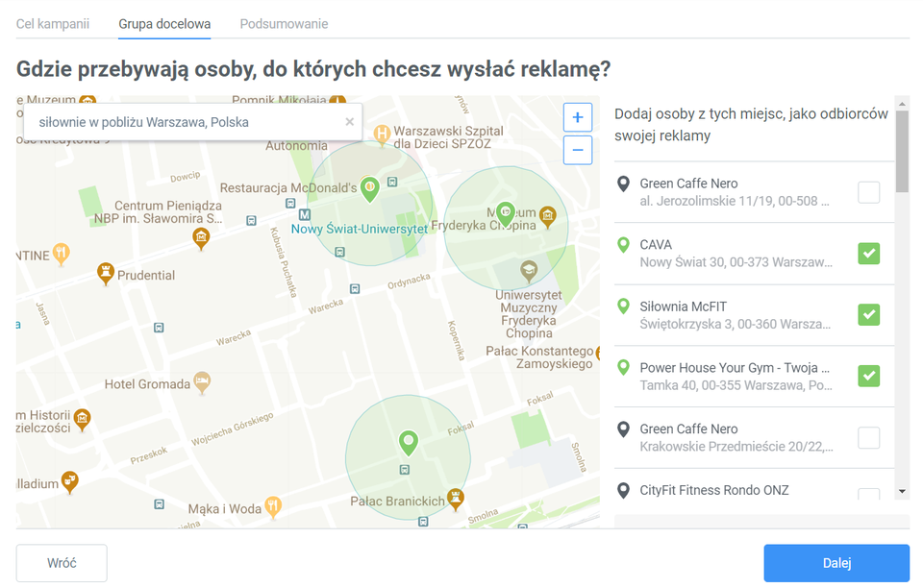Click the siłownie w pobliżu search field
Screen dimensions: 923x588
(x=192, y=122)
